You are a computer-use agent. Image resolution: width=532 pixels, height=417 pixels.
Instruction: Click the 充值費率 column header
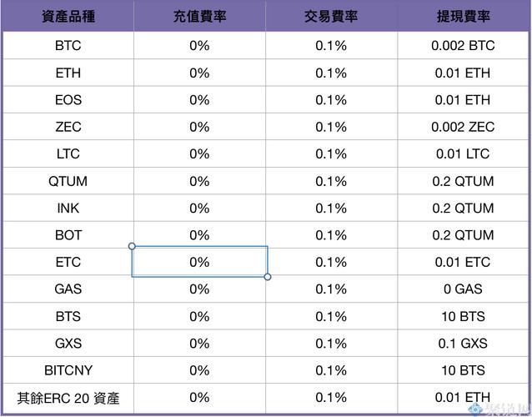pyautogui.click(x=199, y=16)
